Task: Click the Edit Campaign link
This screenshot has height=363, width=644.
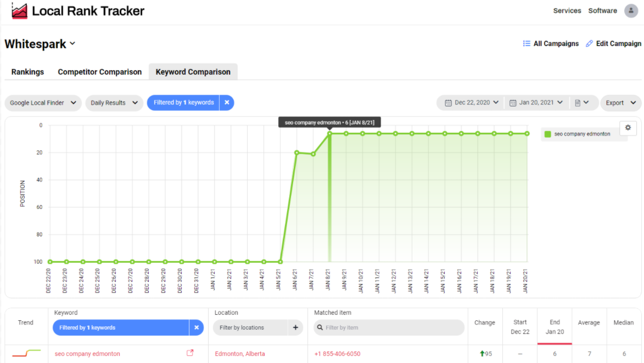Action: (613, 44)
